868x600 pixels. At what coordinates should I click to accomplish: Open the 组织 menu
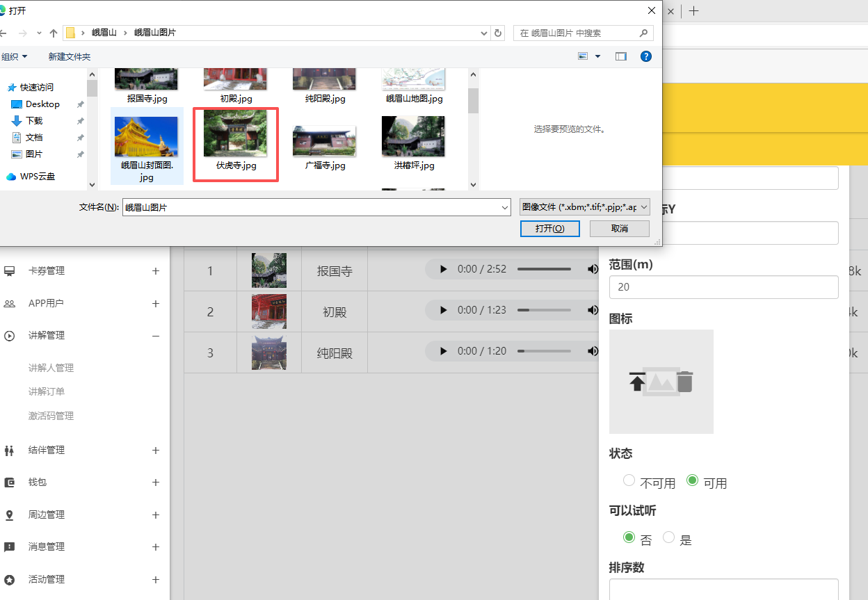(15, 56)
